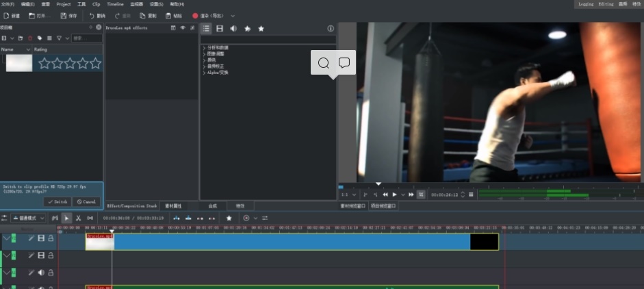Image resolution: width=644 pixels, height=289 pixels.
Task: Open the 普通模式 edit mode dropdown
Action: coord(28,218)
